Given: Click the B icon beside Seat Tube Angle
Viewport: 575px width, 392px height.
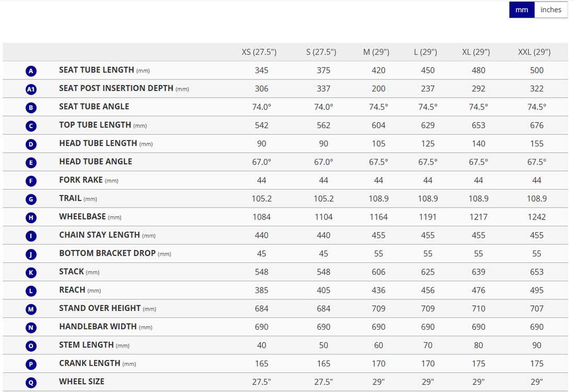Looking at the screenshot, I should (31, 107).
